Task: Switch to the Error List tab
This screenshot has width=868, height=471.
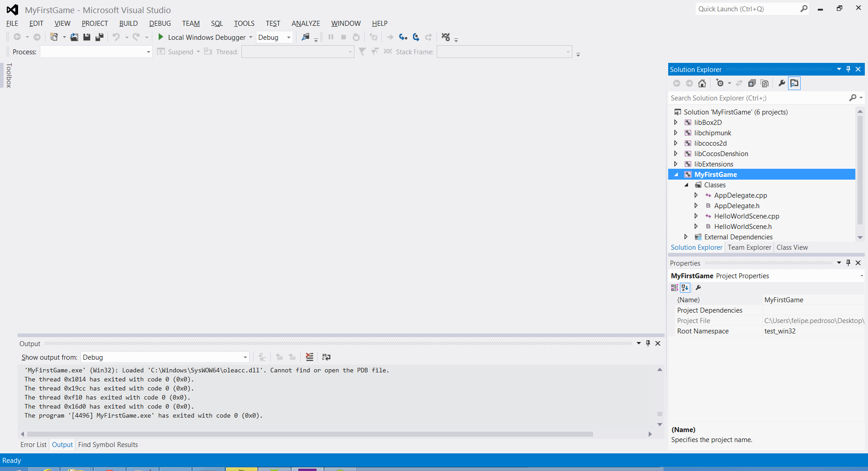Action: (33, 445)
